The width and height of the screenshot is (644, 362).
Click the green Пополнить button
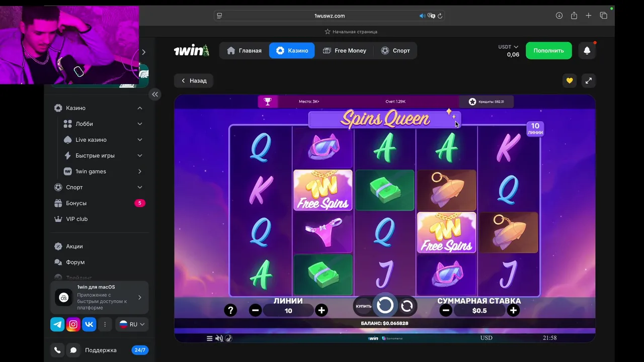tap(549, 50)
